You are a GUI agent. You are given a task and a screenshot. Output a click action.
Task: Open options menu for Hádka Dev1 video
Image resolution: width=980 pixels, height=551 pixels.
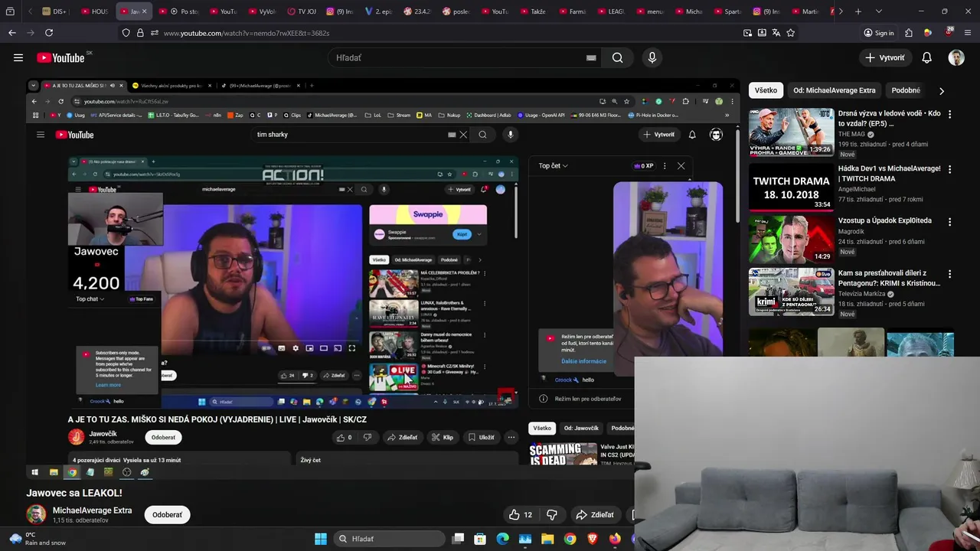click(x=949, y=169)
